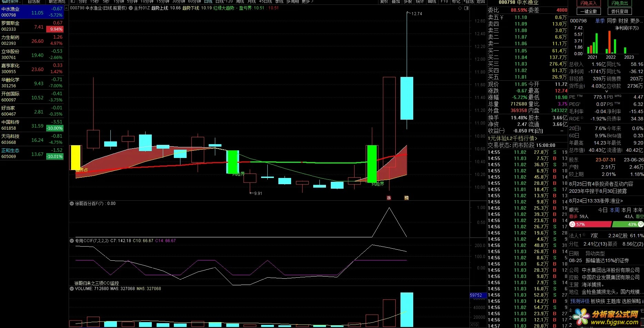Switch to 月线 monthly period tab
This screenshot has width=644, height=328.
(x=252, y=2)
